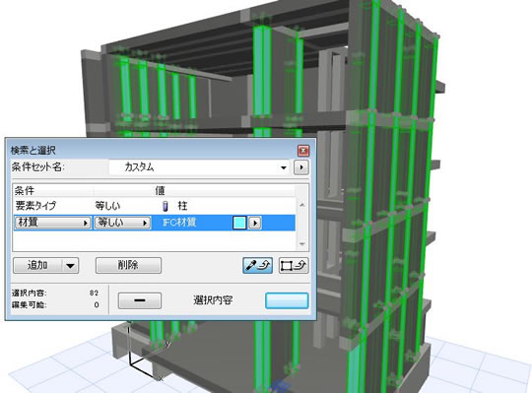Image resolution: width=532 pixels, height=393 pixels.
Task: Click down arrow of criteria list scrollbar
Action: 302,244
